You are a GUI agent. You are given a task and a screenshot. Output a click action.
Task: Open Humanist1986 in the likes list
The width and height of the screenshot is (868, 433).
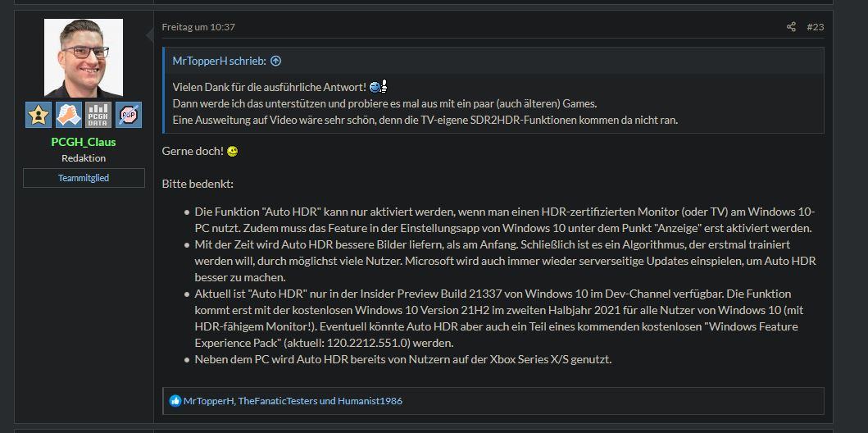[370, 401]
